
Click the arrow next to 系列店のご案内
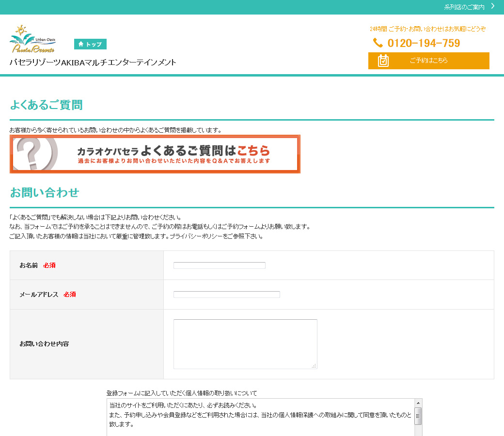493,6
